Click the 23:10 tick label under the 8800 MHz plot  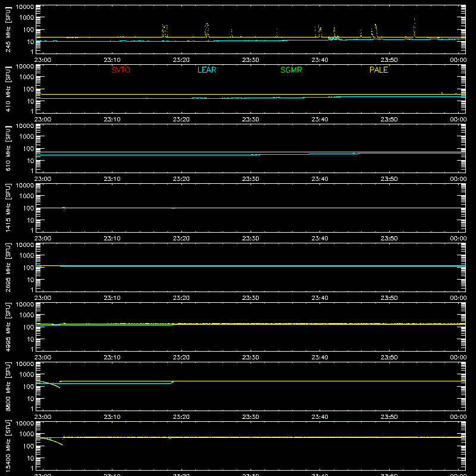112,417
